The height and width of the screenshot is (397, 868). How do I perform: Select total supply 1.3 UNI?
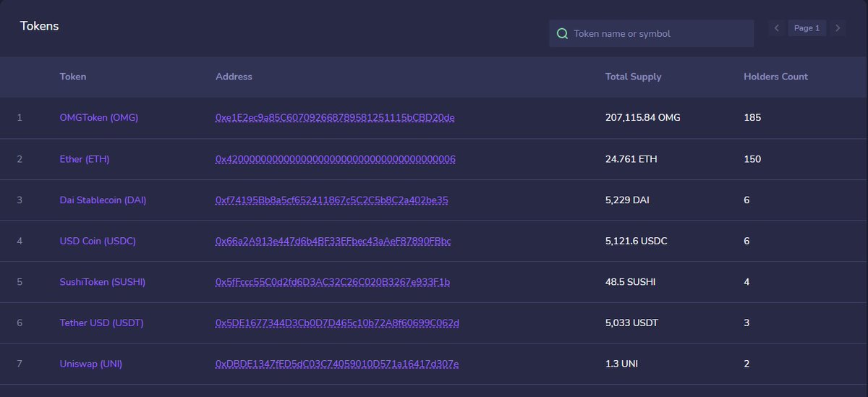click(x=622, y=364)
